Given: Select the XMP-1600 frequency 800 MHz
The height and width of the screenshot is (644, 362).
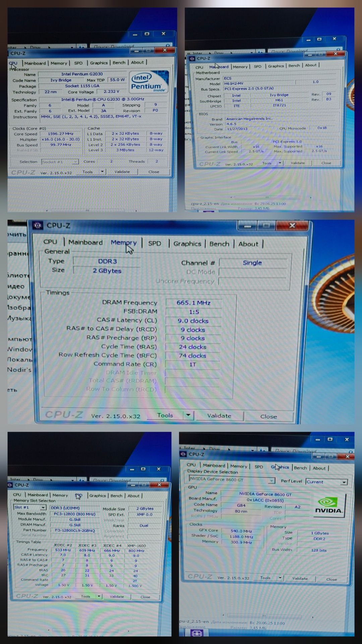Looking at the screenshot, I should [136, 551].
